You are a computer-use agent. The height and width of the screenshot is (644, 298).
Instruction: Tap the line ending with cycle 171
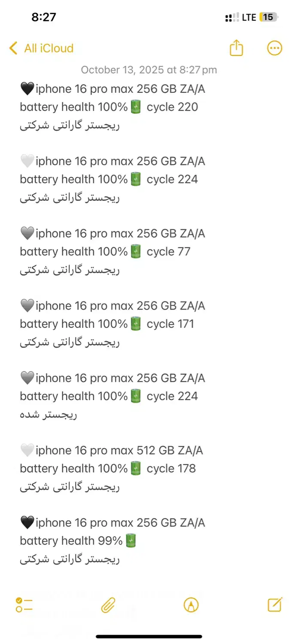tap(106, 324)
